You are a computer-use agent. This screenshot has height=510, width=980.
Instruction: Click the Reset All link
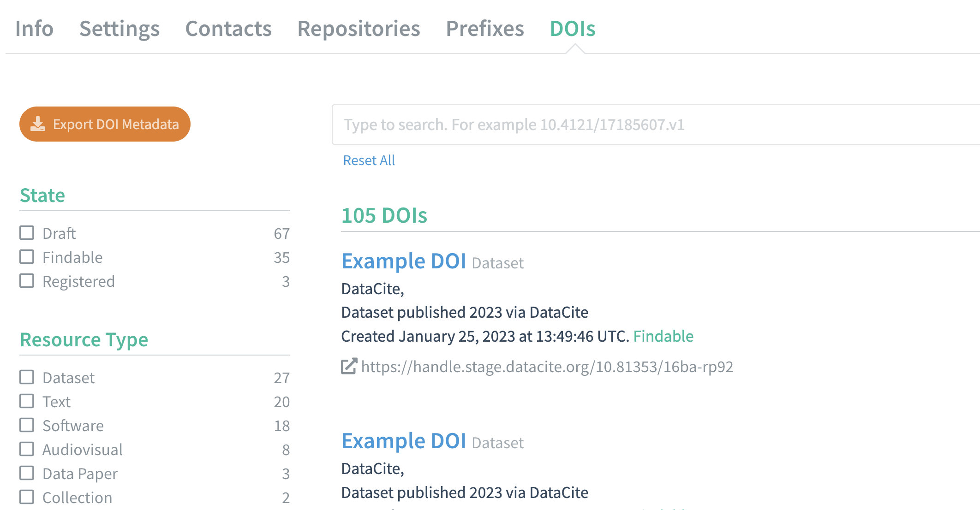[369, 160]
